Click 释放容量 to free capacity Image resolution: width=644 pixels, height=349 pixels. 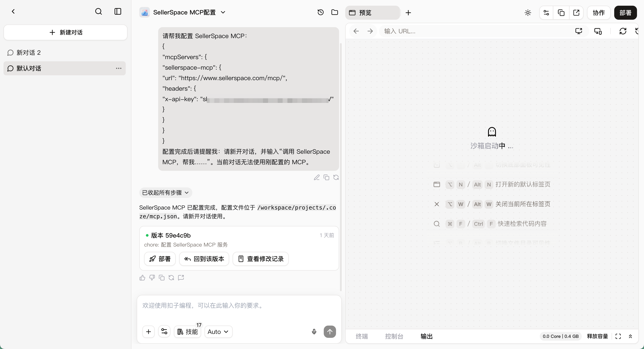[597, 336]
